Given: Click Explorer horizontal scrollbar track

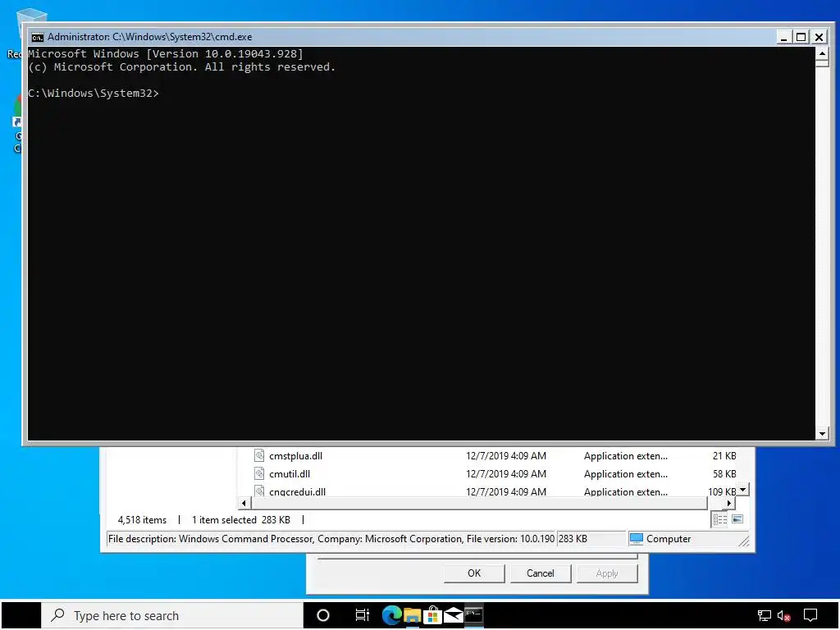Looking at the screenshot, I should click(479, 503).
